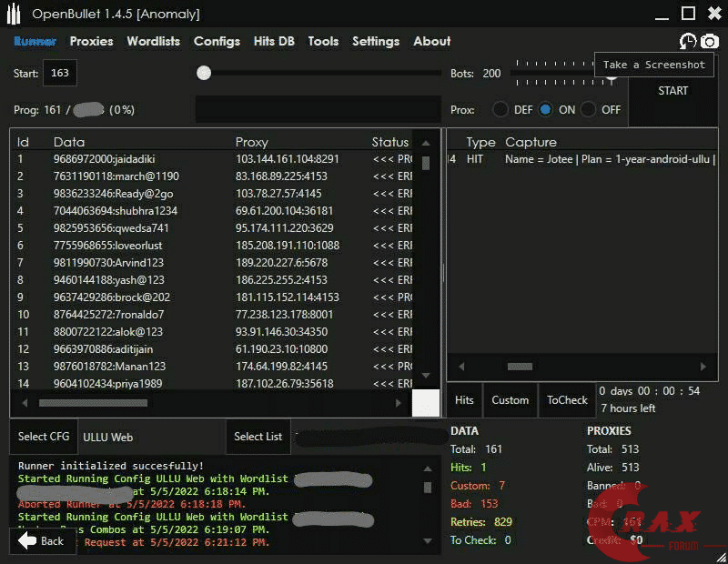Select the DEF proxy mode radio button
The image size is (728, 564).
pos(500,110)
